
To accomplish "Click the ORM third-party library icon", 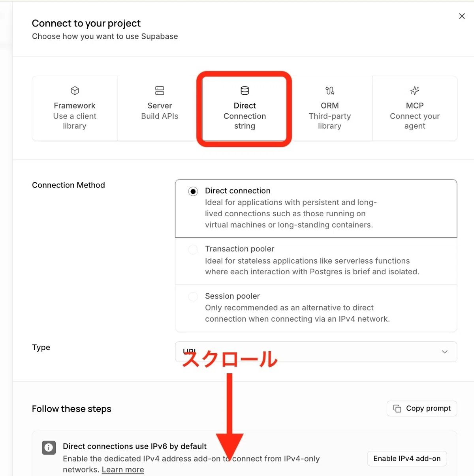I will click(330, 91).
